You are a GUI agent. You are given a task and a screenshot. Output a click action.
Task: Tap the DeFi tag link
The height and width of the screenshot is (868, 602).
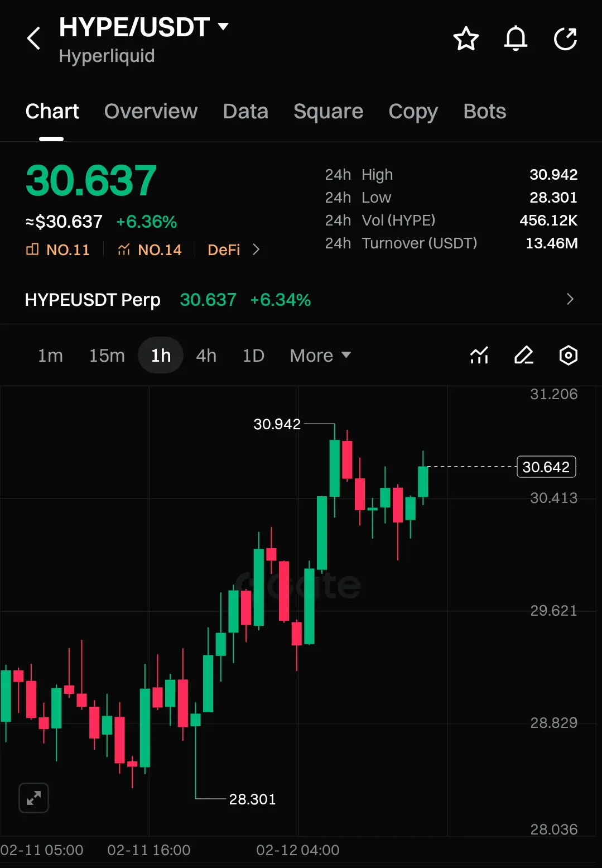coord(224,250)
